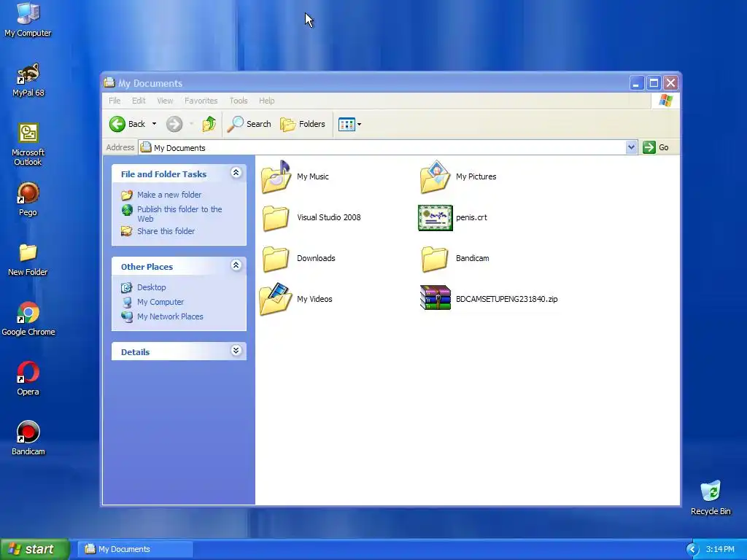
Task: Click the Go button beside the address bar
Action: [656, 147]
